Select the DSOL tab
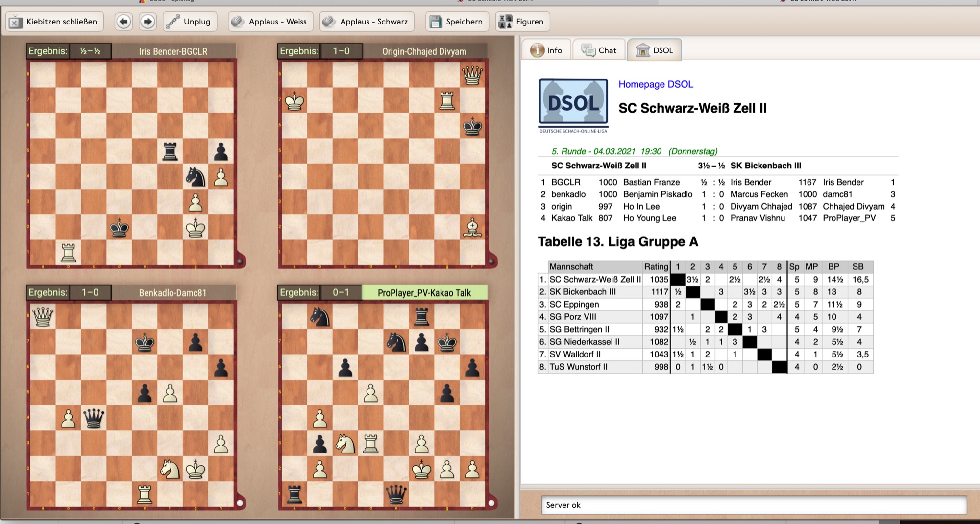This screenshot has height=524, width=980. click(655, 50)
